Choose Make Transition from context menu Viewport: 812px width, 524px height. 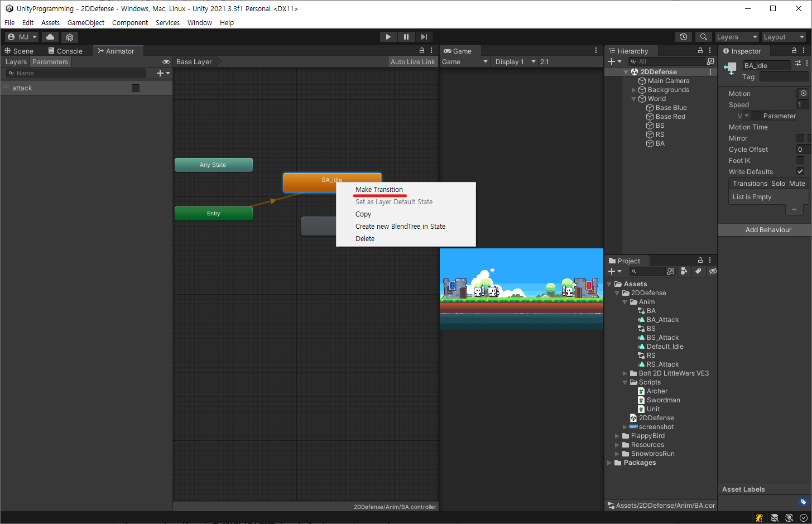[x=406, y=190]
